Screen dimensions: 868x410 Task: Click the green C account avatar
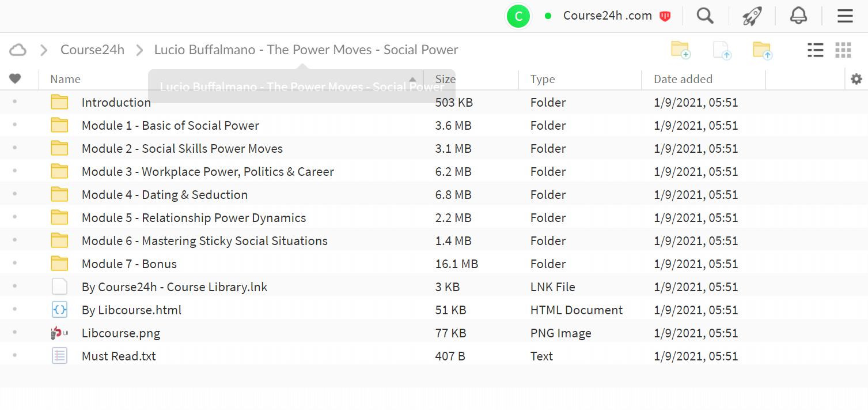pyautogui.click(x=518, y=16)
